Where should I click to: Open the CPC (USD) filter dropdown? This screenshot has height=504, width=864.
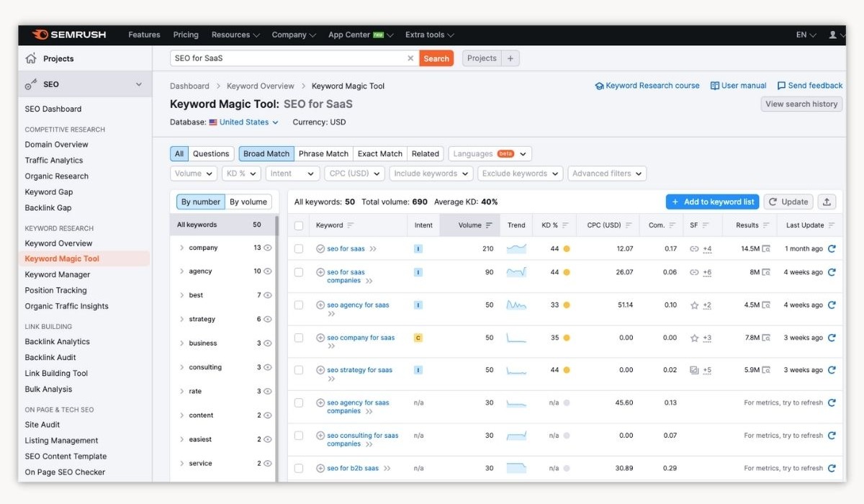pos(354,174)
